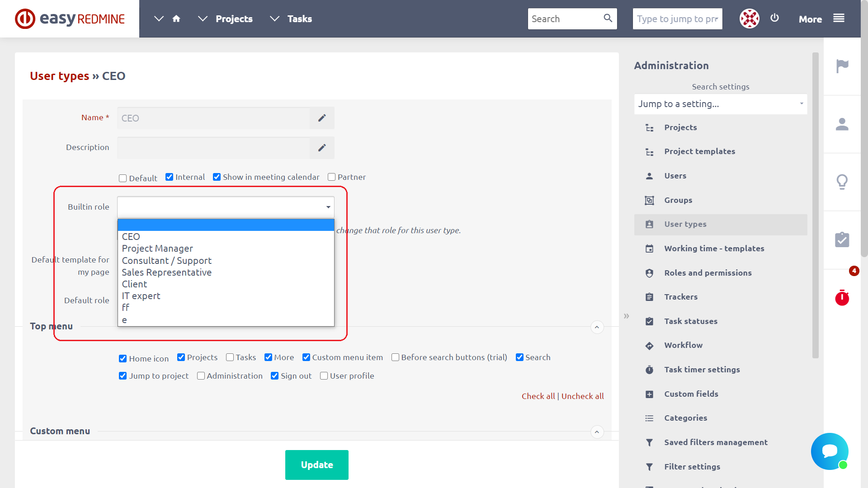This screenshot has width=868, height=488.
Task: Collapse the Top menu section
Action: click(x=597, y=327)
